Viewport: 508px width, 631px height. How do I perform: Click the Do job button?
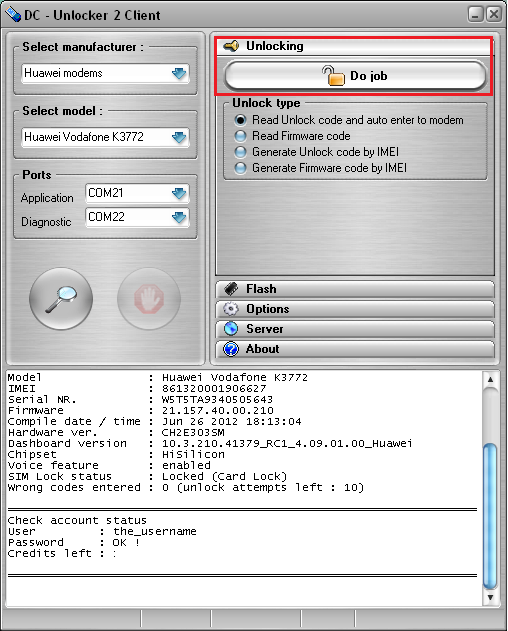point(355,75)
